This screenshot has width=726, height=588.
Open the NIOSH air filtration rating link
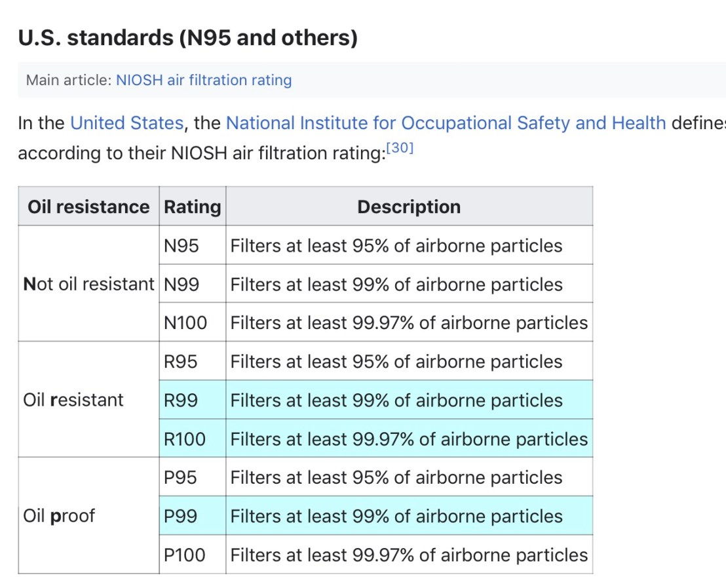point(204,81)
